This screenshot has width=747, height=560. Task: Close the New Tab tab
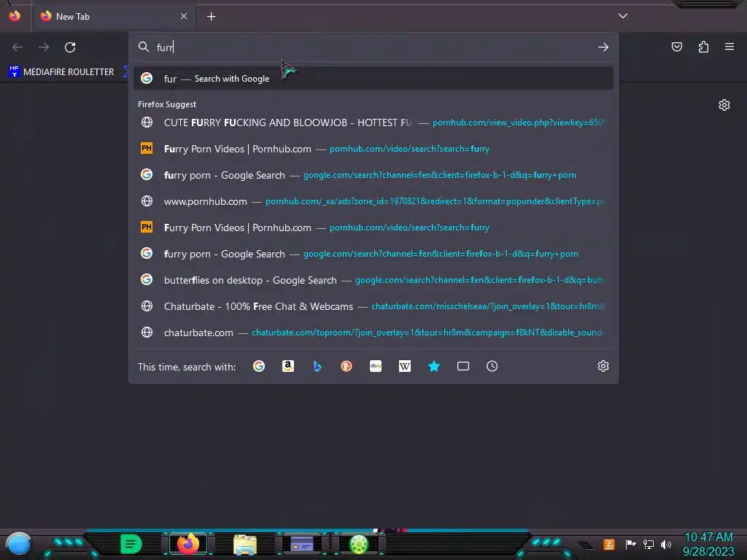point(183,16)
